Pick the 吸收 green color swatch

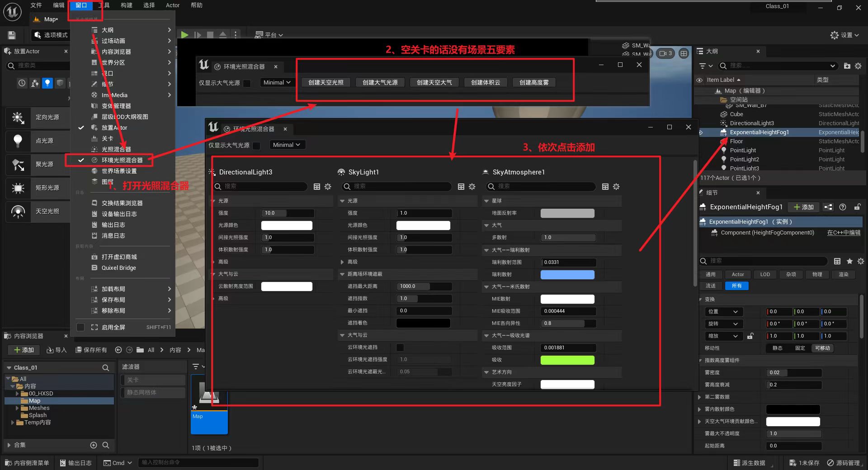pos(567,360)
